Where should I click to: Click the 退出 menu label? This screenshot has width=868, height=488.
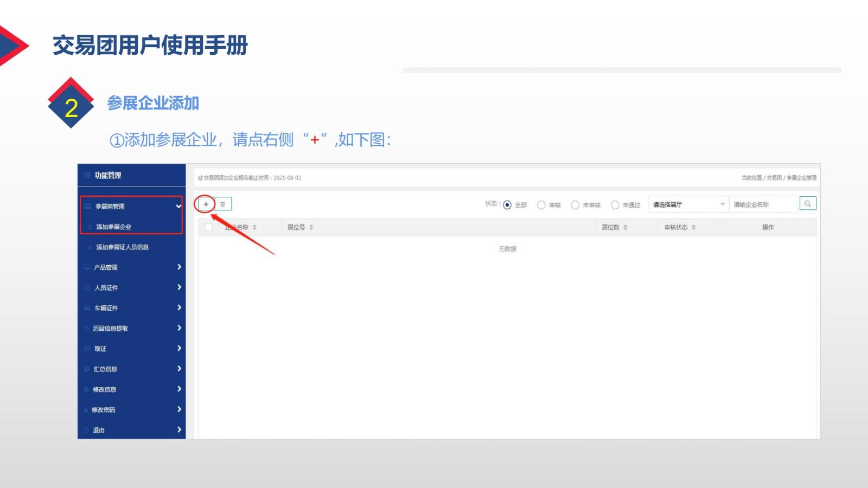99,431
